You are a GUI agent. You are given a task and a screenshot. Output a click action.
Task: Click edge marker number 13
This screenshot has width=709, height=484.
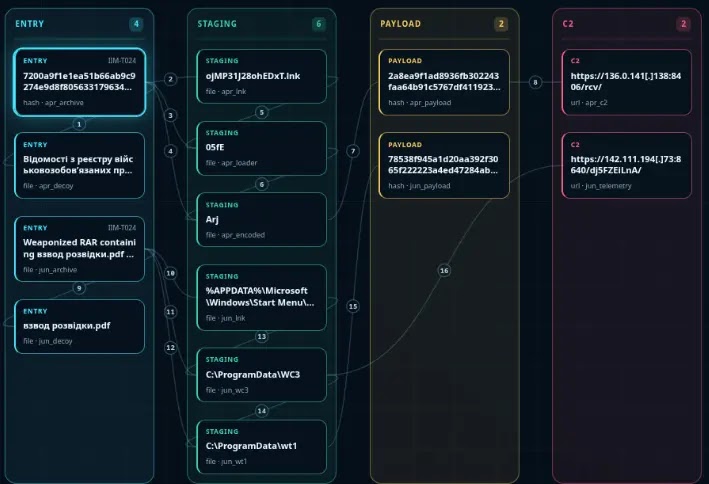262,337
